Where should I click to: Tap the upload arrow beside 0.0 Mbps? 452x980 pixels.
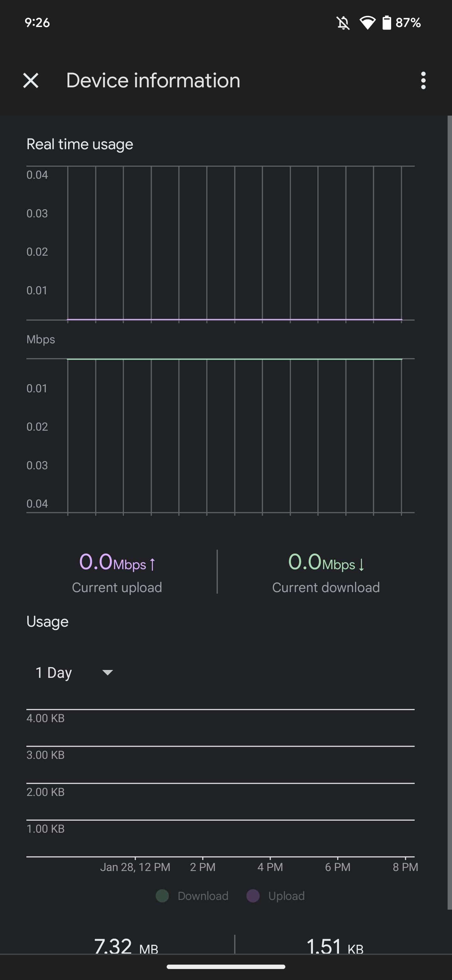point(153,564)
